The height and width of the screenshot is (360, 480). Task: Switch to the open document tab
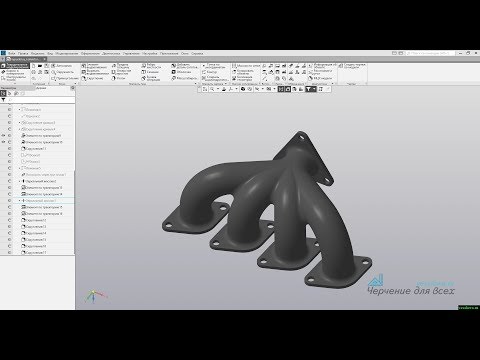(25, 59)
